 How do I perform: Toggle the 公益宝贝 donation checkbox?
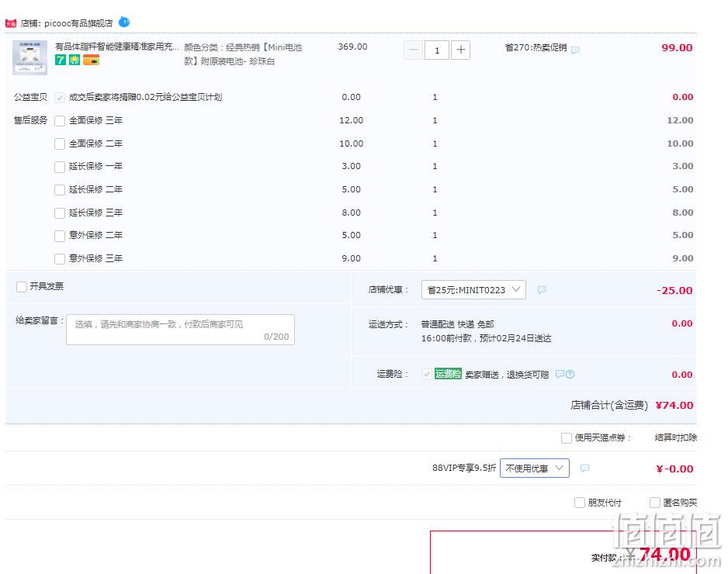pos(60,98)
